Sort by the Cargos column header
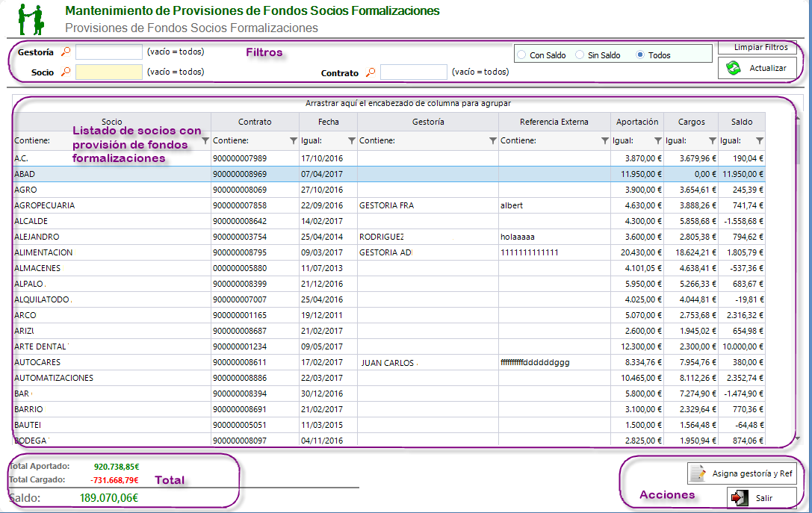 tap(691, 122)
